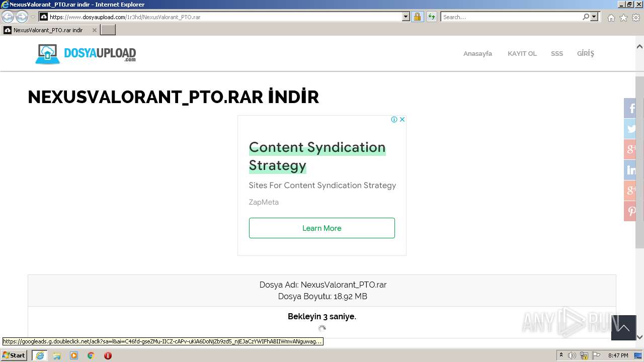
Task: Click the network tray icon
Action: pos(585,355)
